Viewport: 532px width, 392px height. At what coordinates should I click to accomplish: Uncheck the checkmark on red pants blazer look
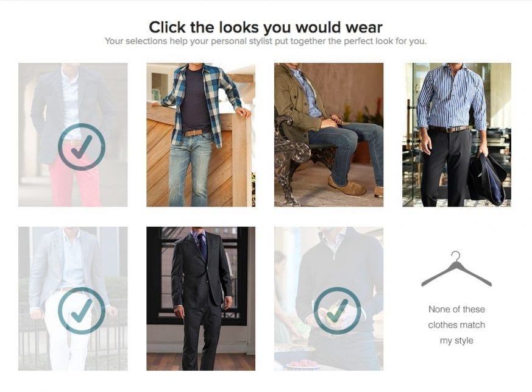click(x=82, y=146)
